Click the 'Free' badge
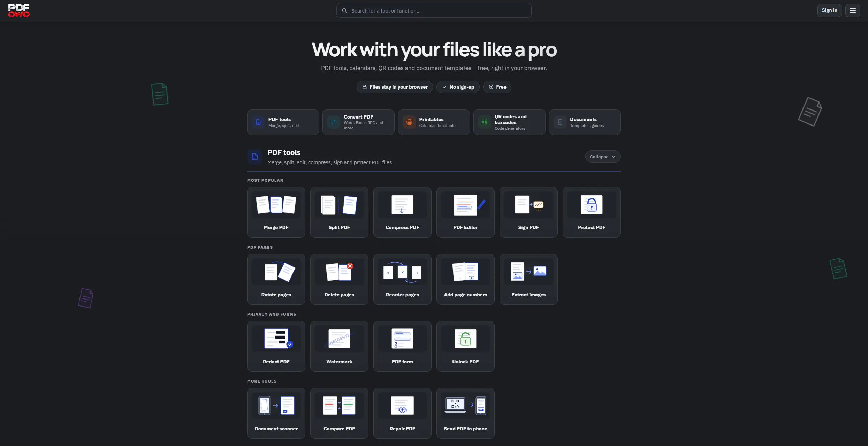This screenshot has width=868, height=446. tap(497, 87)
